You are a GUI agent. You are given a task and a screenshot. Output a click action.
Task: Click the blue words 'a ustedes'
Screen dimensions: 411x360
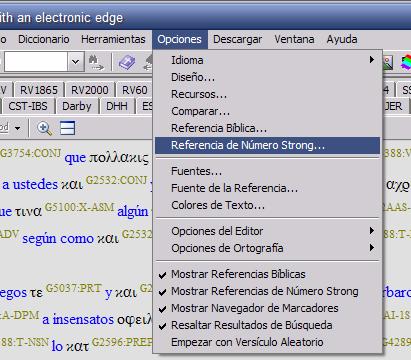[30, 185]
